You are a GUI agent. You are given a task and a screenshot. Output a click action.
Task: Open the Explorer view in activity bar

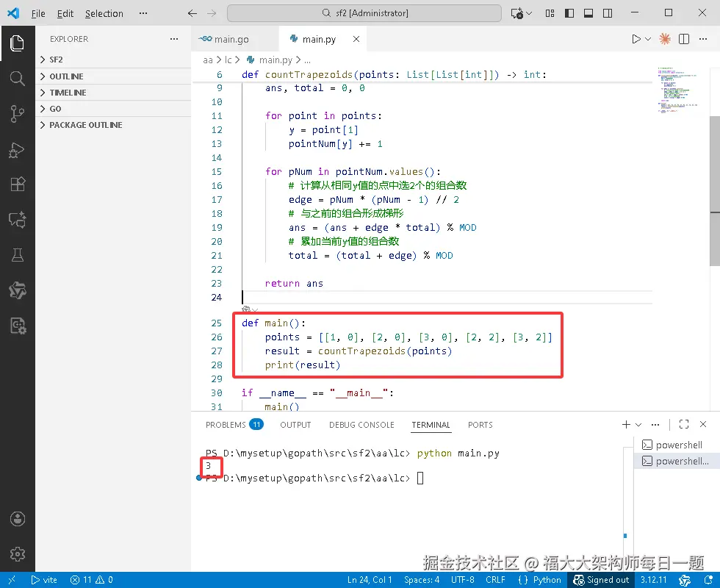pyautogui.click(x=18, y=43)
